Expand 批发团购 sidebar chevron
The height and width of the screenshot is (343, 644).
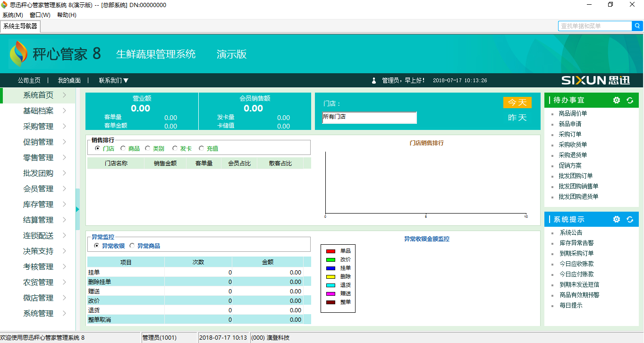[x=64, y=173]
